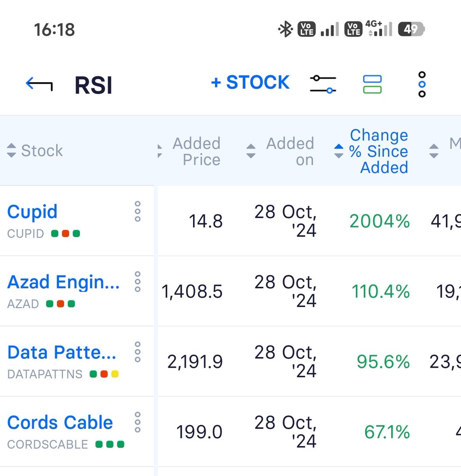The image size is (461, 476).
Task: Add a stock with + STOCK
Action: point(250,83)
